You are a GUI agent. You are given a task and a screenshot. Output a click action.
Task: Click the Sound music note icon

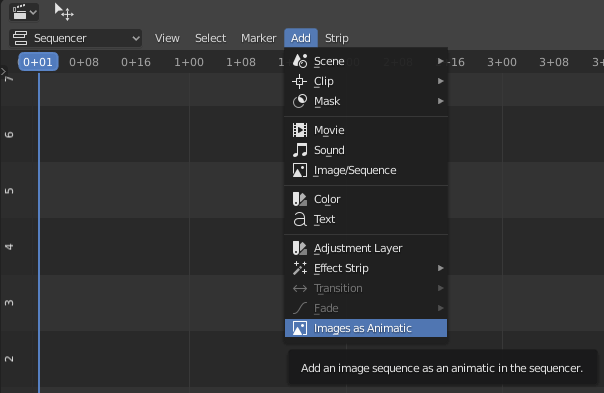[x=300, y=150]
